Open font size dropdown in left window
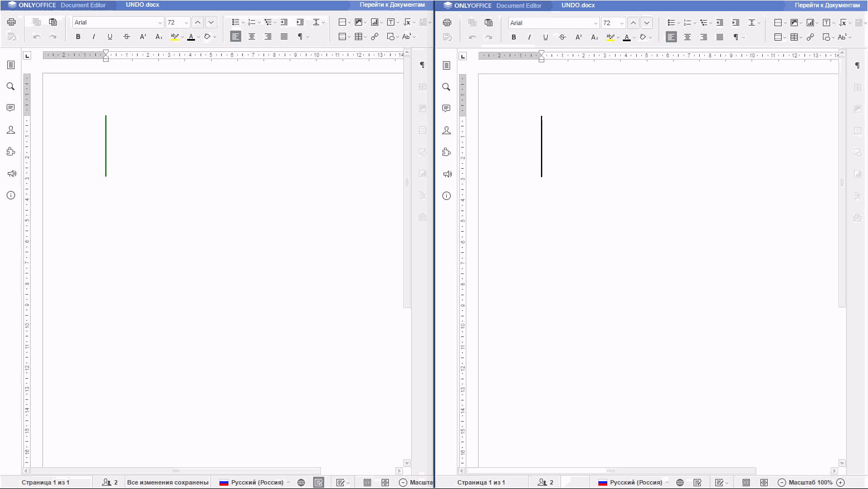This screenshot has width=868, height=489. (x=186, y=23)
